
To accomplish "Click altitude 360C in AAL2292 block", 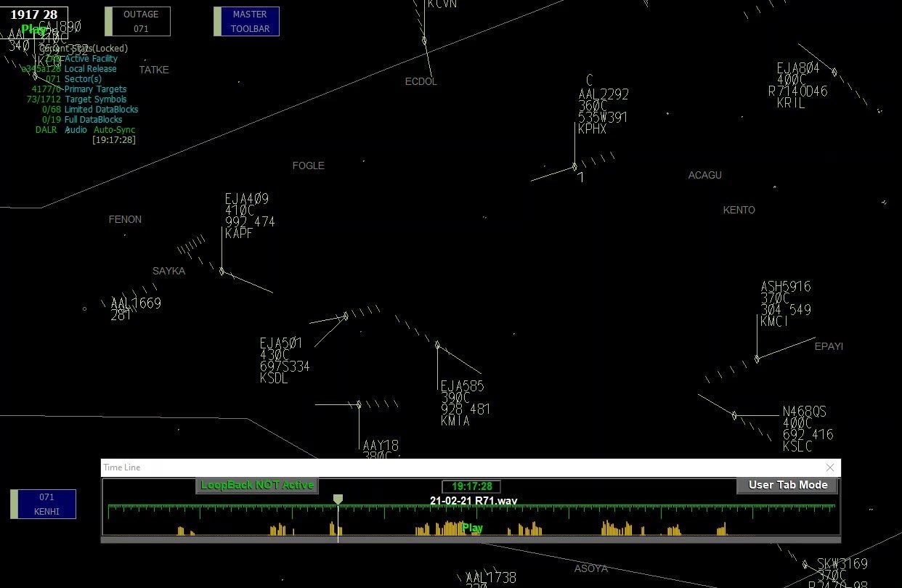I will click(593, 105).
